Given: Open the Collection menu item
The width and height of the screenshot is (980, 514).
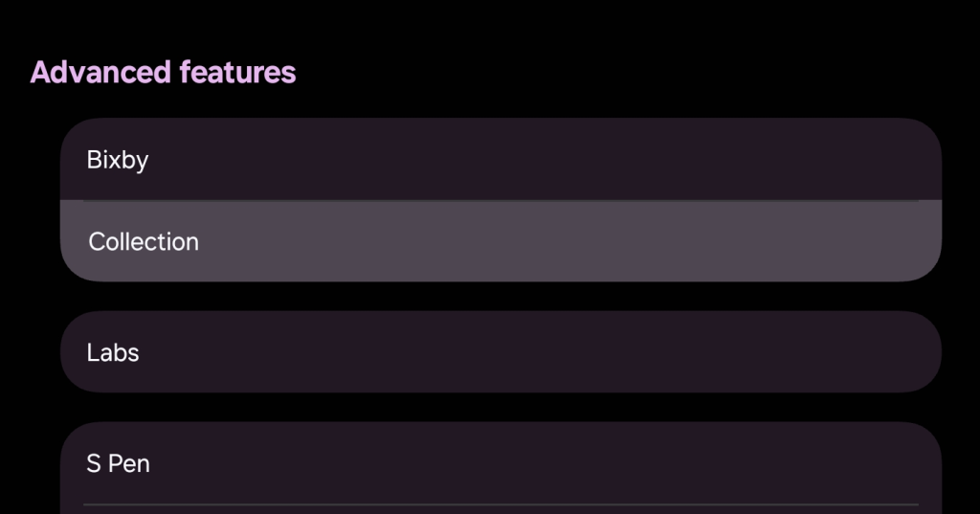Looking at the screenshot, I should 501,241.
